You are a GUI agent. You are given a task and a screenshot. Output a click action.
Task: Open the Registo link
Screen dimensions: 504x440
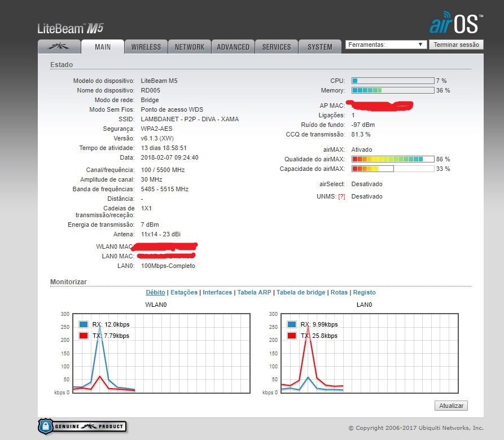[364, 292]
